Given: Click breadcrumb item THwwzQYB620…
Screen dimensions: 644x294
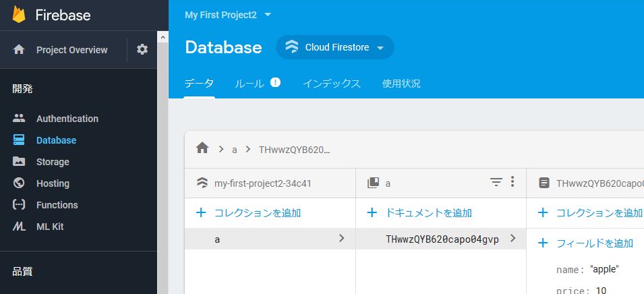Looking at the screenshot, I should 294,150.
